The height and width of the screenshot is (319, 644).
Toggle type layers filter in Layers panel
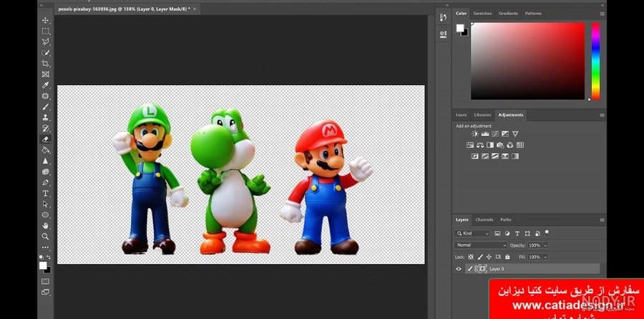[517, 233]
